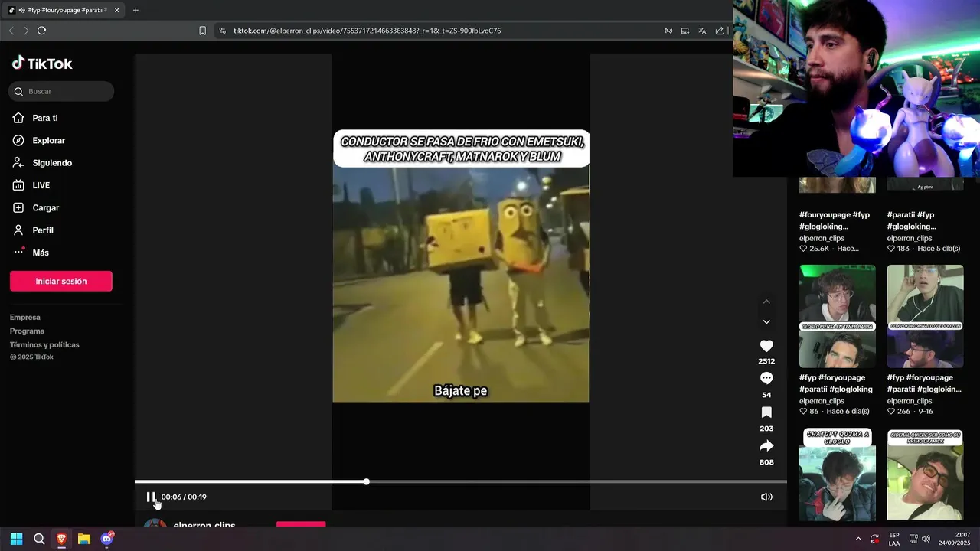The image size is (980, 551).
Task: Click the video time 00:06 / 00:19
Action: point(184,497)
